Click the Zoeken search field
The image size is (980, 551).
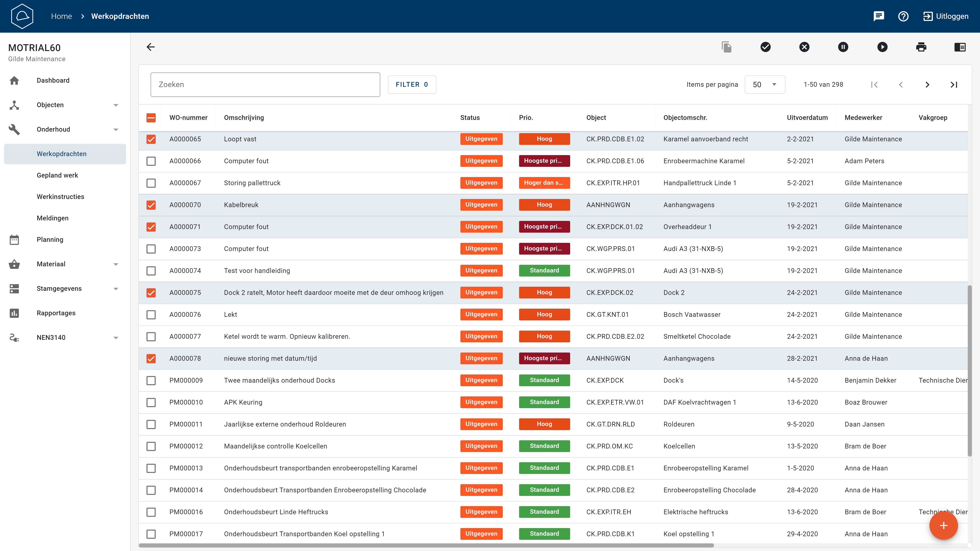(x=265, y=84)
